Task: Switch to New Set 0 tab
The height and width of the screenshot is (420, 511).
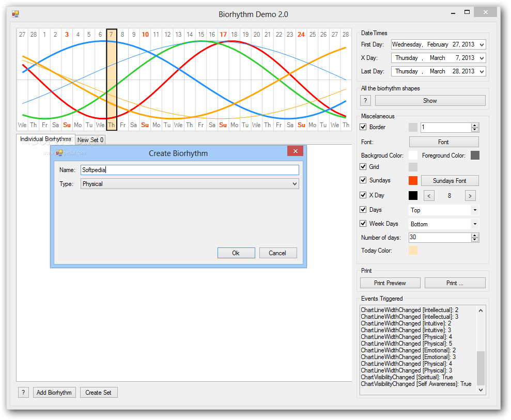Action: coord(90,140)
